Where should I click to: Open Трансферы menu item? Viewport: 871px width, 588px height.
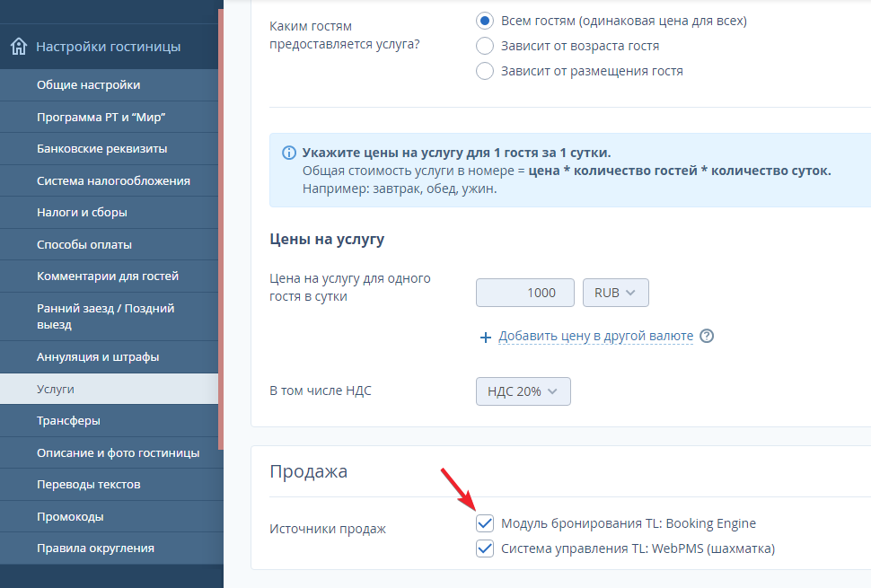[109, 421]
